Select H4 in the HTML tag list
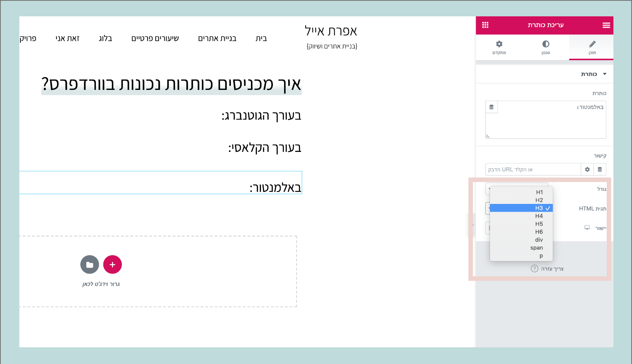Screen dimensions: 632x364 (522, 216)
